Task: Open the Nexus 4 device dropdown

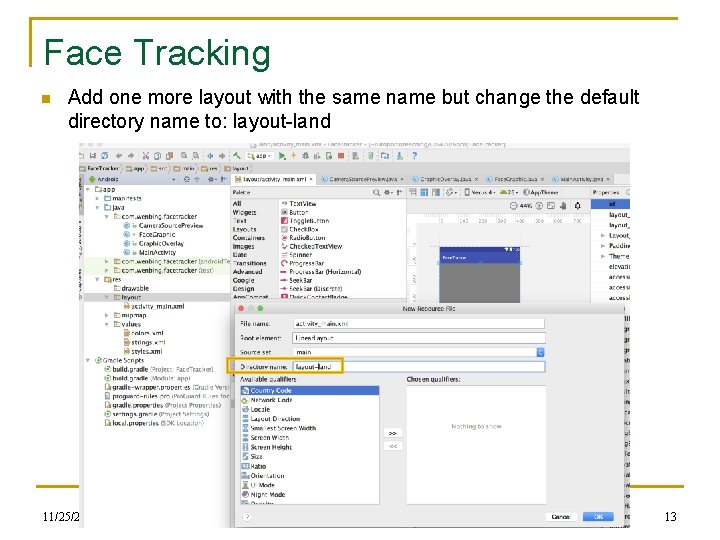Action: pyautogui.click(x=480, y=192)
